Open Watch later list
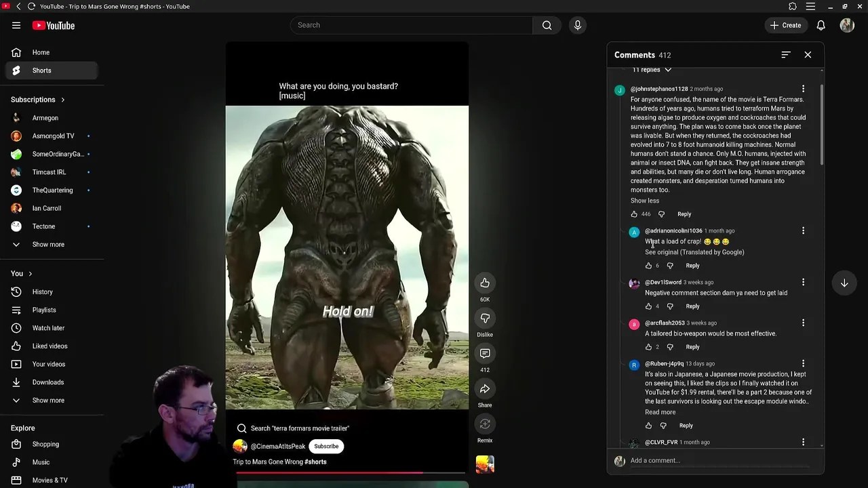 [x=52, y=328]
